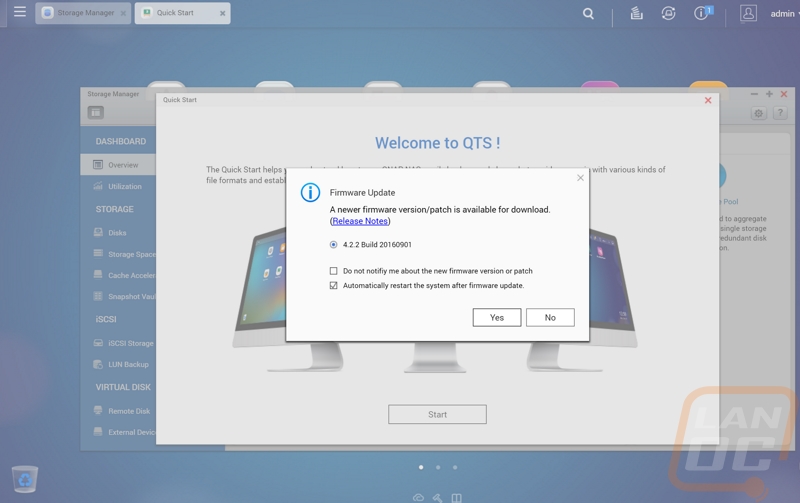
Task: Open the admin user avatar icon
Action: 748,14
